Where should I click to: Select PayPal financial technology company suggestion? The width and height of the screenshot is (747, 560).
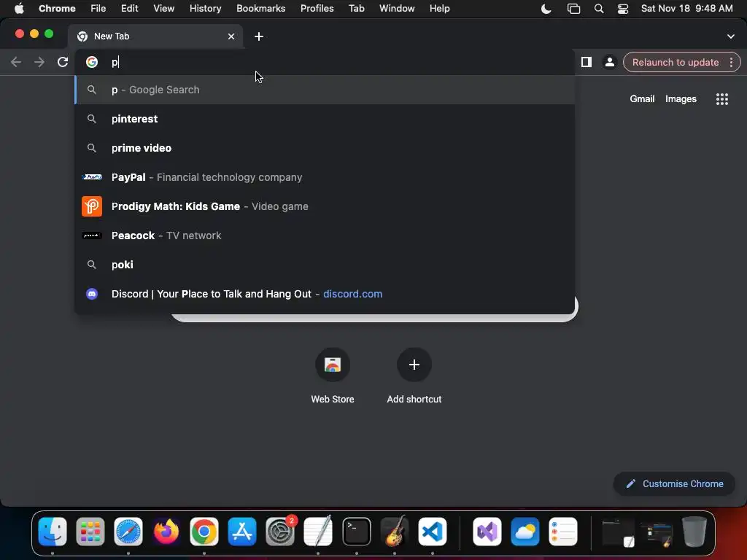coord(325,177)
